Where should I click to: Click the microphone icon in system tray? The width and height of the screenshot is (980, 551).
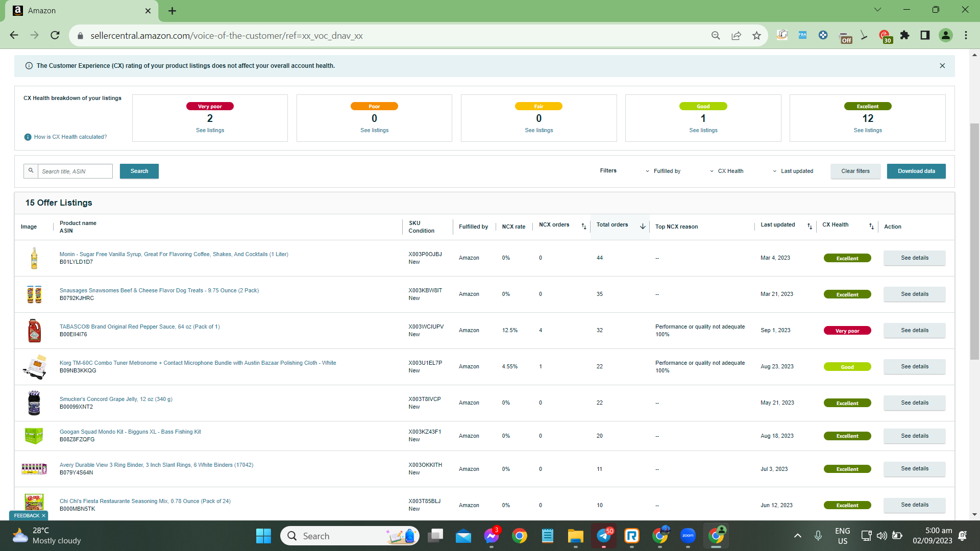818,536
